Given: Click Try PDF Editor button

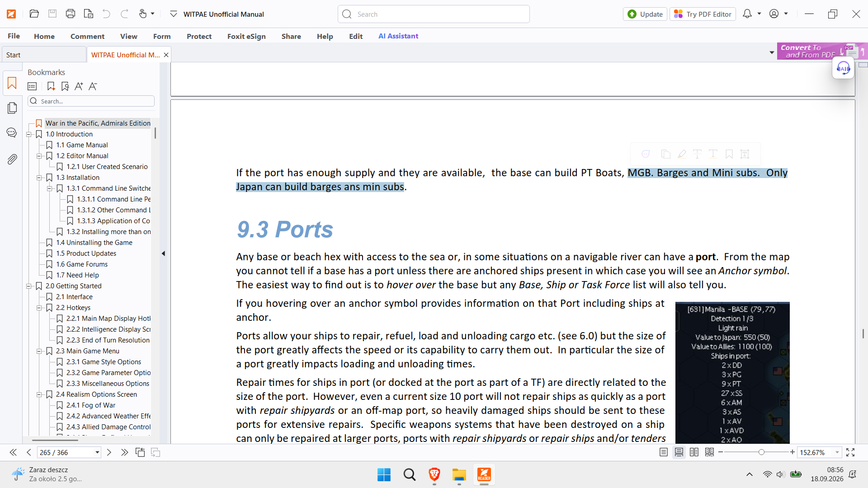Looking at the screenshot, I should pyautogui.click(x=703, y=14).
